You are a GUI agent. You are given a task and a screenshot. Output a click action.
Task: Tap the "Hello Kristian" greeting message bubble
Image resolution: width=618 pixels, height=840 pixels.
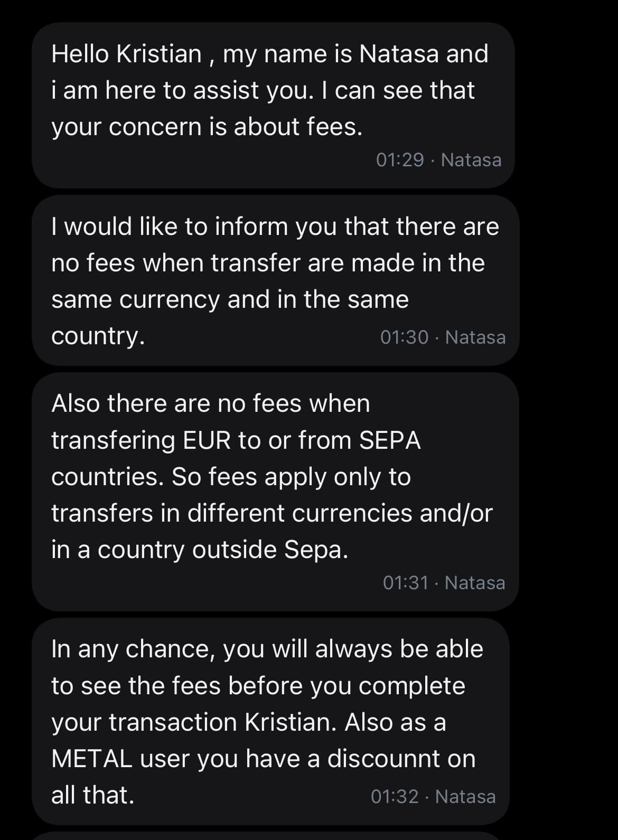pos(273,105)
